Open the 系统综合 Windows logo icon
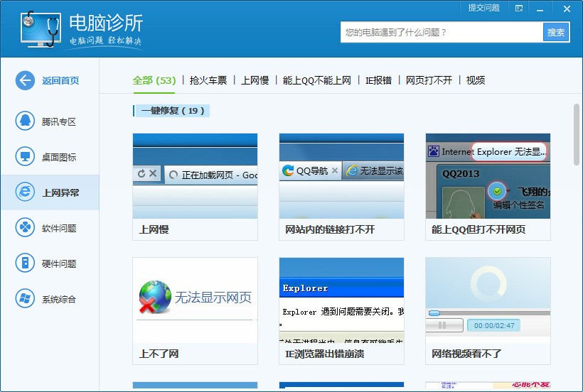The width and height of the screenshot is (583, 392). click(x=25, y=299)
